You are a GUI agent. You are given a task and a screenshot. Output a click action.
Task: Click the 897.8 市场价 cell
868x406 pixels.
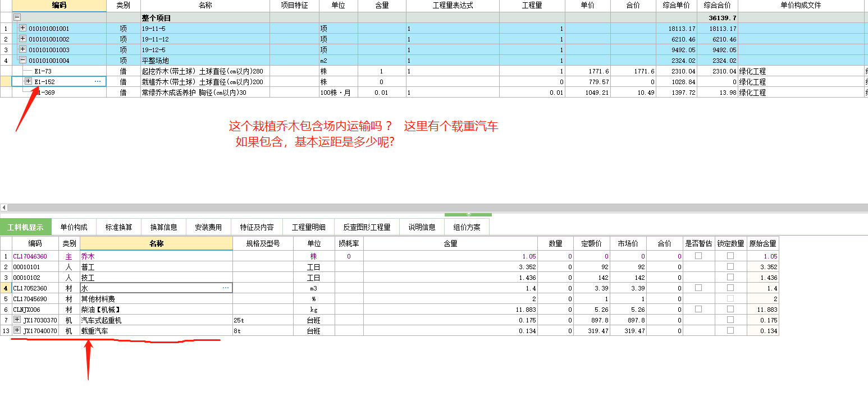(628, 320)
